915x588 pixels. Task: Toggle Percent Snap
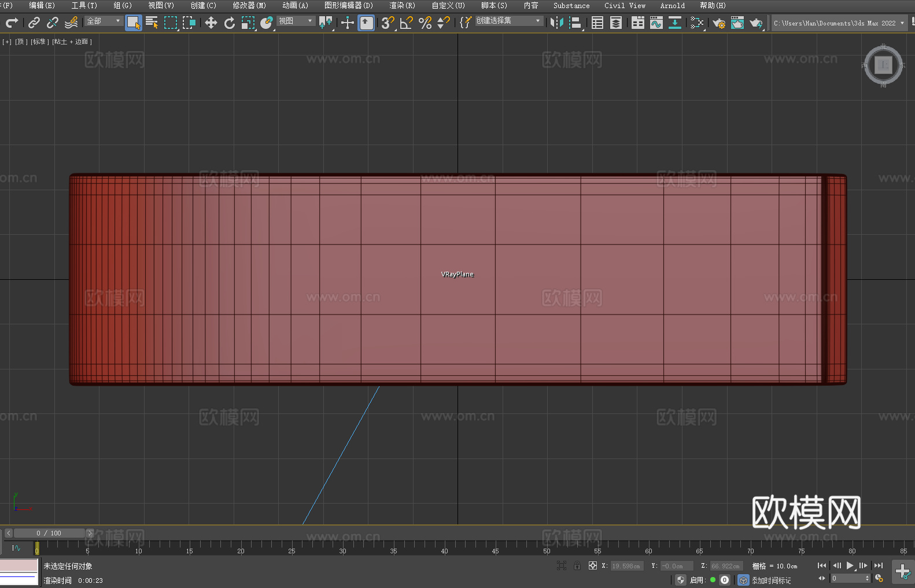click(425, 23)
